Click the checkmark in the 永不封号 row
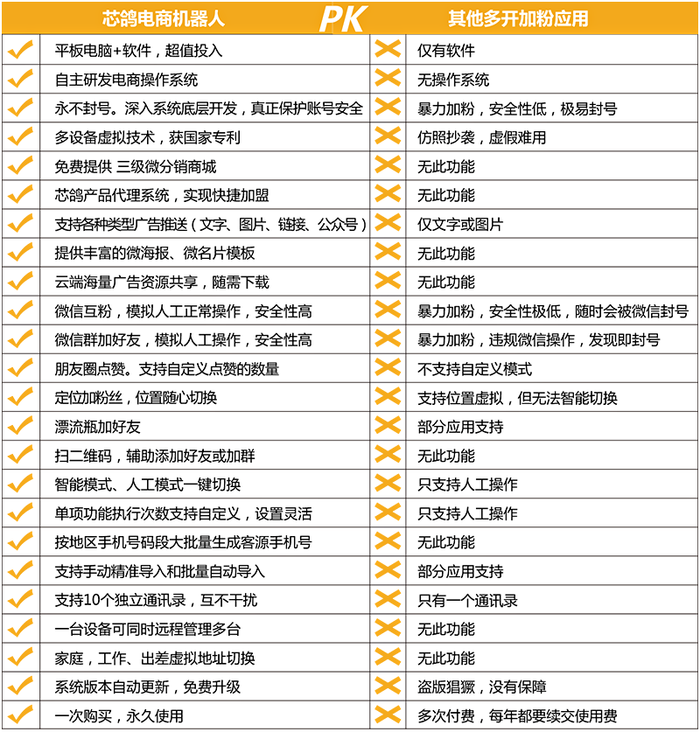The width and height of the screenshot is (700, 732). (20, 108)
